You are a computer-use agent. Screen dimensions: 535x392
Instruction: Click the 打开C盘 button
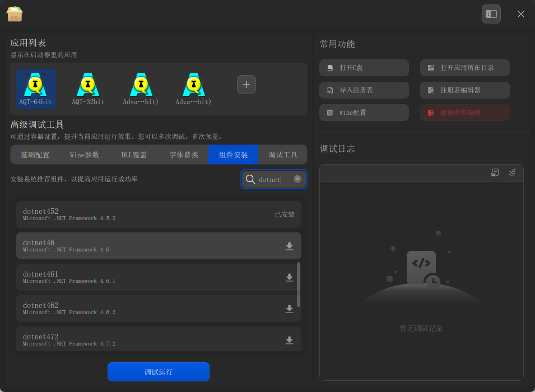[x=364, y=68]
